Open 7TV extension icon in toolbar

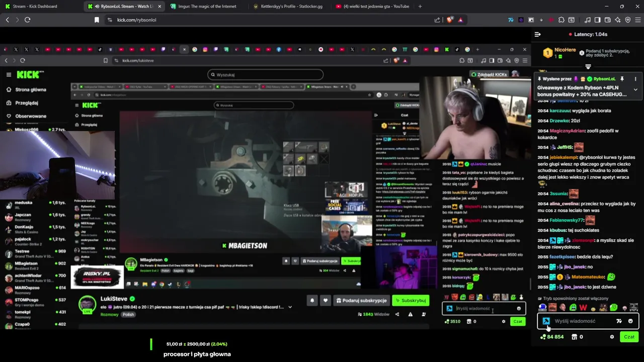(x=511, y=20)
